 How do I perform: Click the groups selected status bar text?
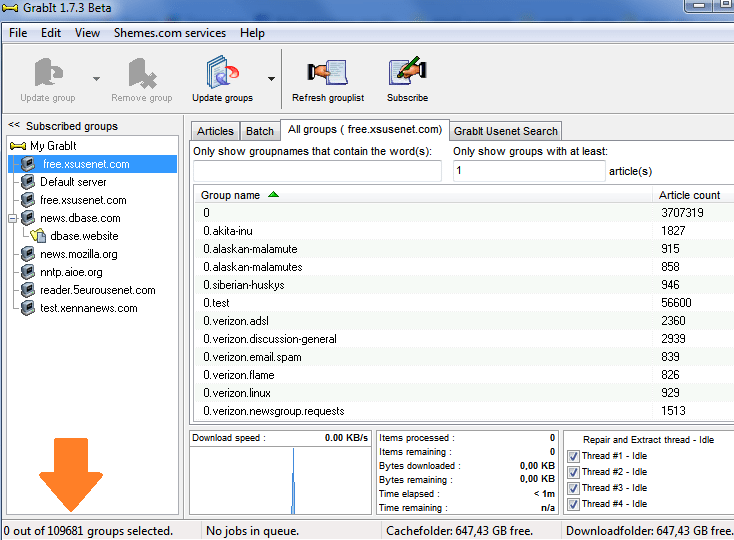click(x=88, y=531)
